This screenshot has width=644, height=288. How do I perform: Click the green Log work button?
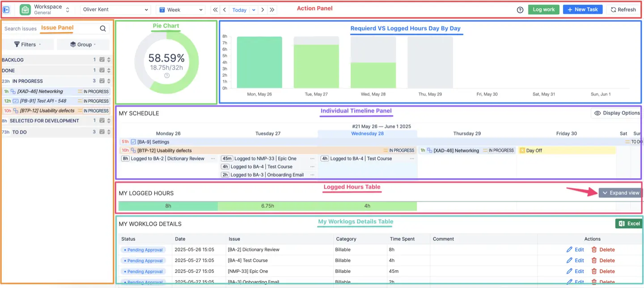(543, 9)
